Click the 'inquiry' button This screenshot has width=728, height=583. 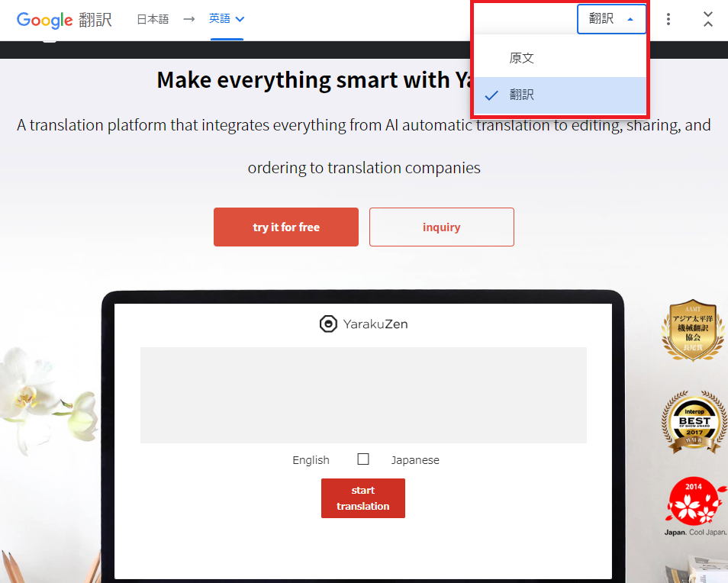[x=442, y=227]
